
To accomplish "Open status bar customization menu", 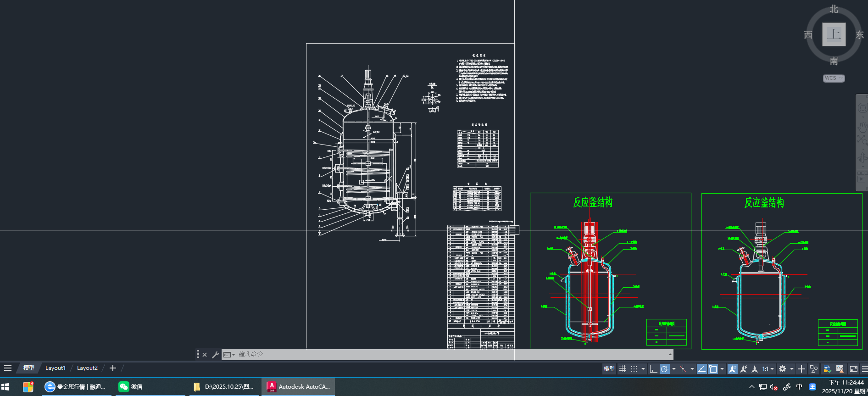I will tap(864, 369).
